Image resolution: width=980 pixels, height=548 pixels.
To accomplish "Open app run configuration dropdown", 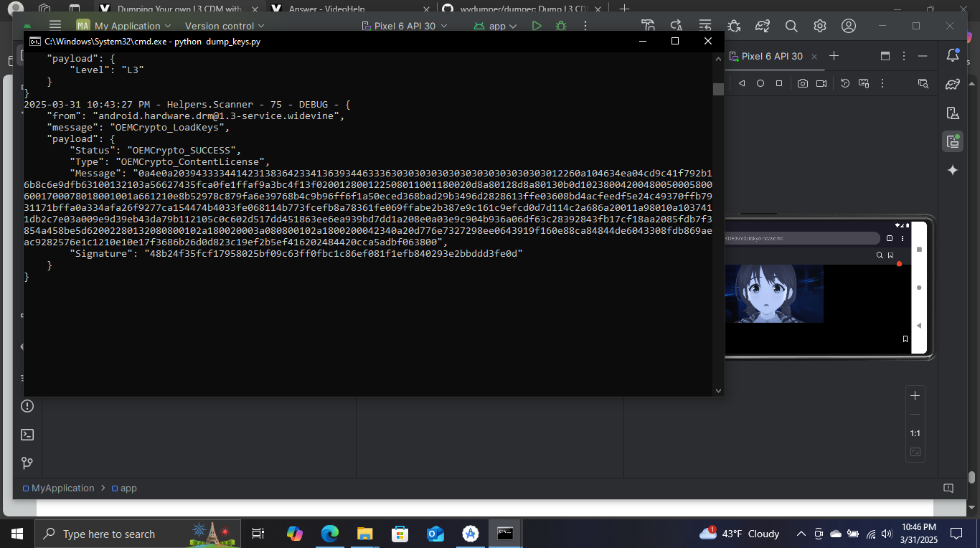I will 496,26.
